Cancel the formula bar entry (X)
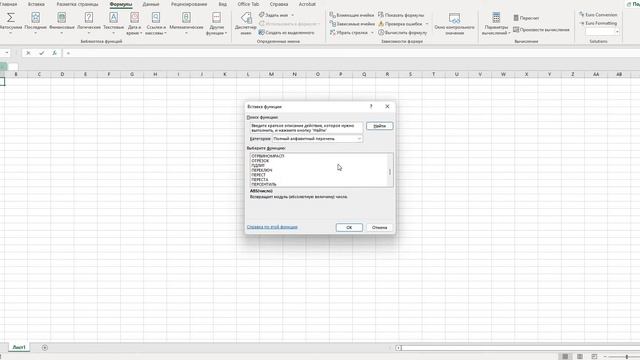This screenshot has height=360, width=640. (28, 53)
